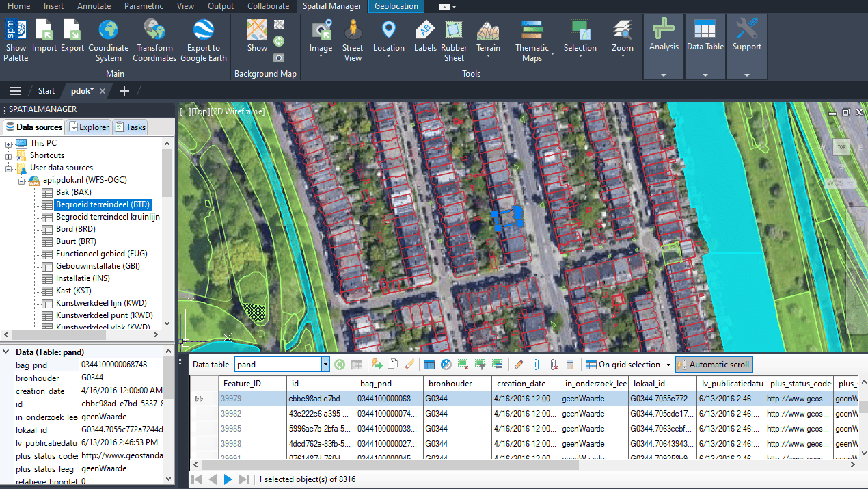868x489 pixels.
Task: Launch Transform Coordinates
Action: [154, 40]
